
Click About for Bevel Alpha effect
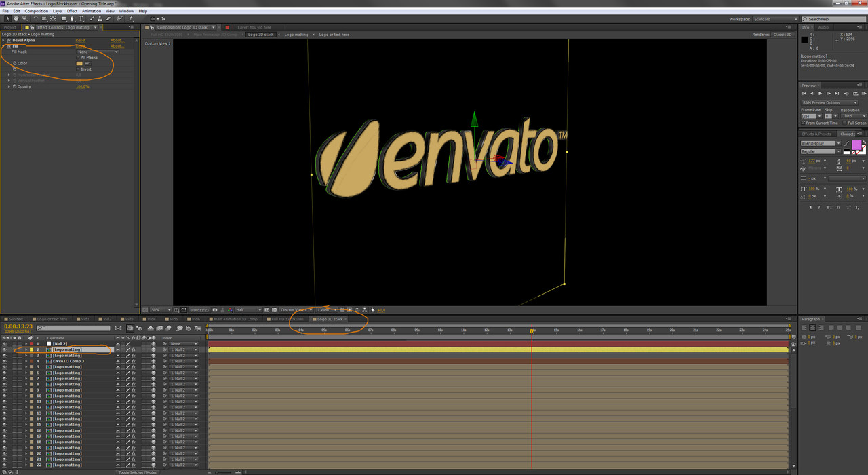point(117,40)
